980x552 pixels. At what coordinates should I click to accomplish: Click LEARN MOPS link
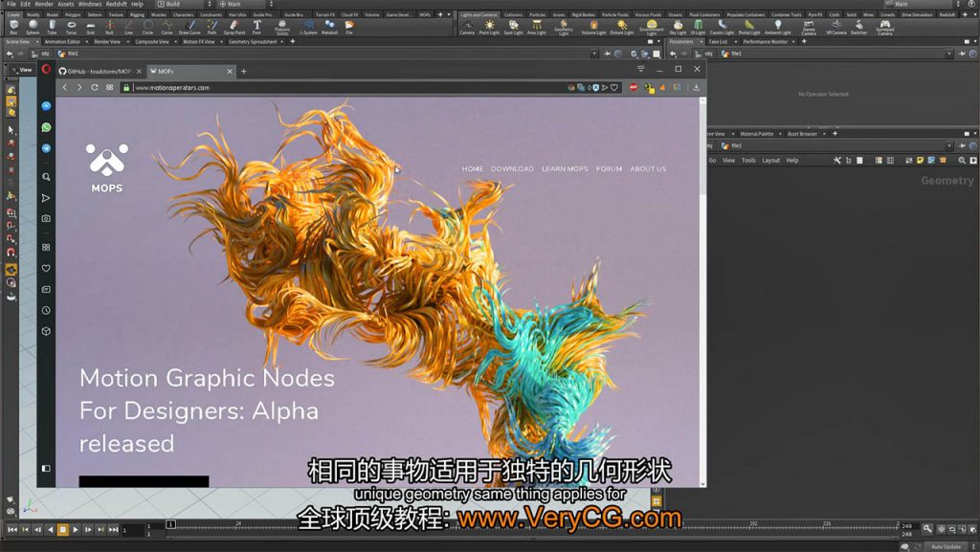565,168
